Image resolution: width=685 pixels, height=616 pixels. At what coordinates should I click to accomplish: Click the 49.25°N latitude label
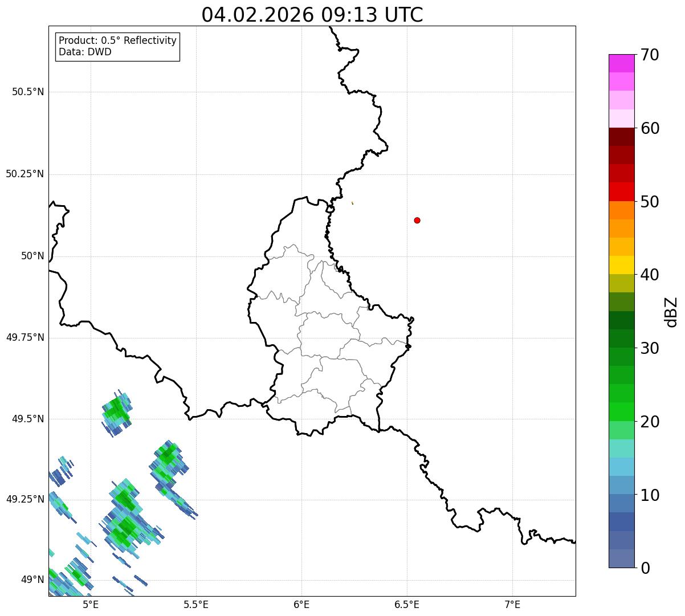pos(25,499)
